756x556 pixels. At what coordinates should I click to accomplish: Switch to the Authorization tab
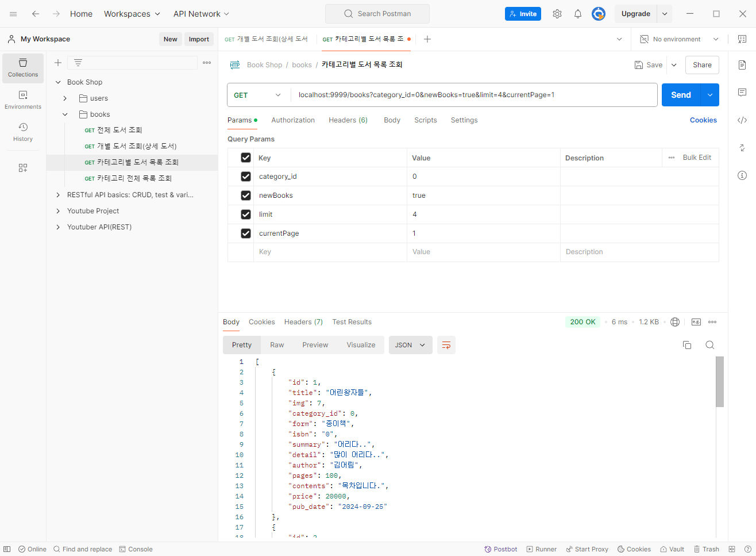(x=293, y=120)
